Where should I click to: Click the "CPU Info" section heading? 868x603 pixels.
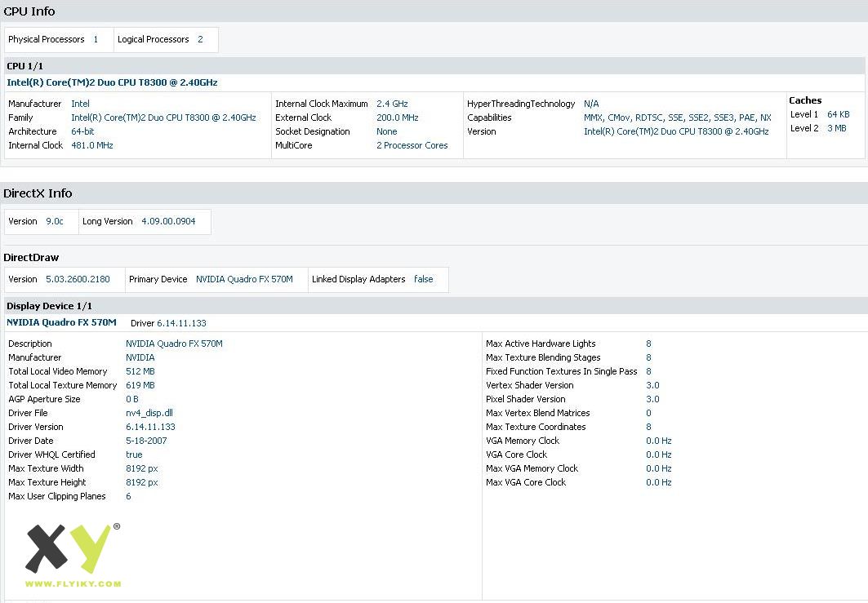[29, 11]
